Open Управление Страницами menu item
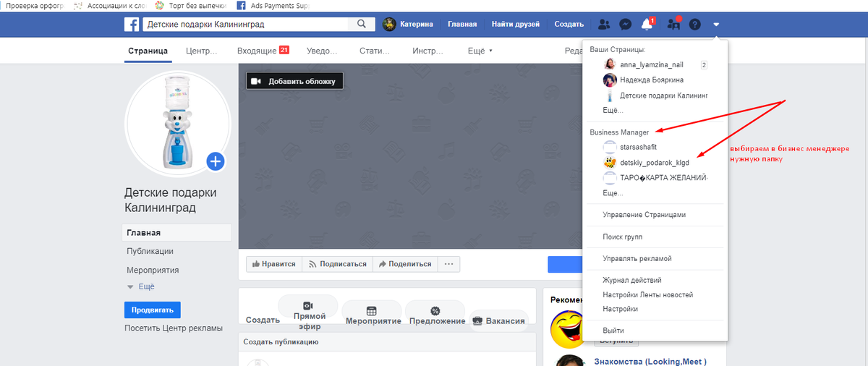Viewport: 868px width, 366px height. coord(644,215)
